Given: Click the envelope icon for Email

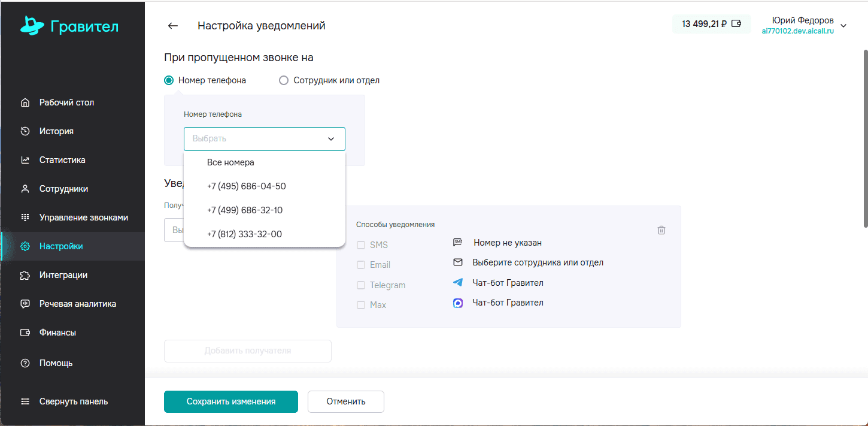Looking at the screenshot, I should pos(458,262).
